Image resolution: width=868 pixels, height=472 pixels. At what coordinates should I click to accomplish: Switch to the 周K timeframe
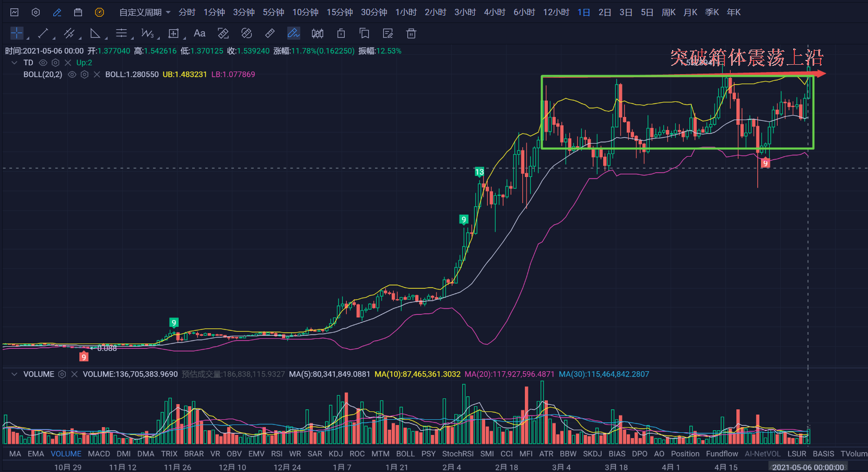(x=668, y=12)
